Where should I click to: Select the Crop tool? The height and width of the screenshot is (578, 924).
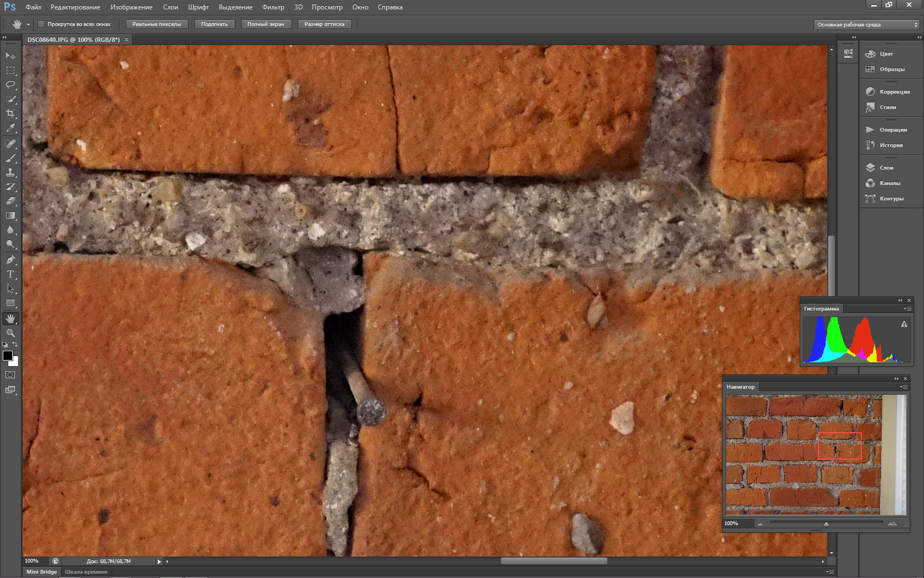(x=10, y=113)
